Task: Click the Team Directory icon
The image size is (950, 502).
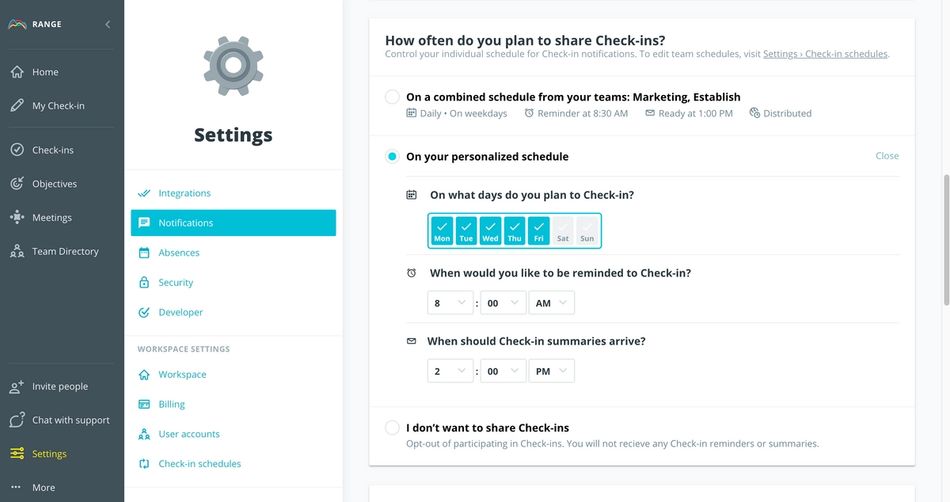Action: [17, 252]
